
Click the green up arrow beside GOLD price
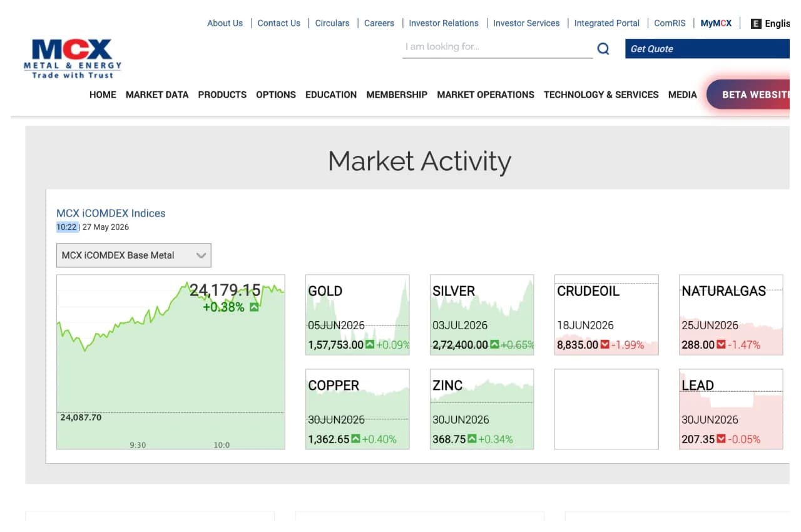[x=370, y=344]
